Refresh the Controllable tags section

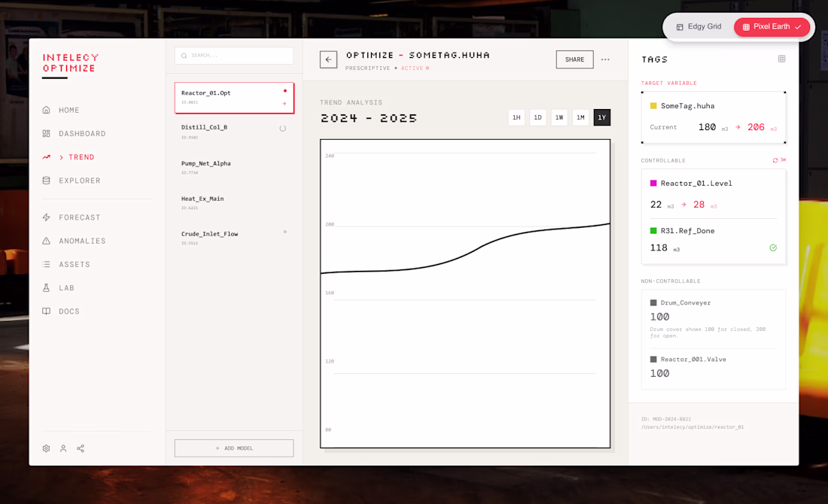(775, 160)
